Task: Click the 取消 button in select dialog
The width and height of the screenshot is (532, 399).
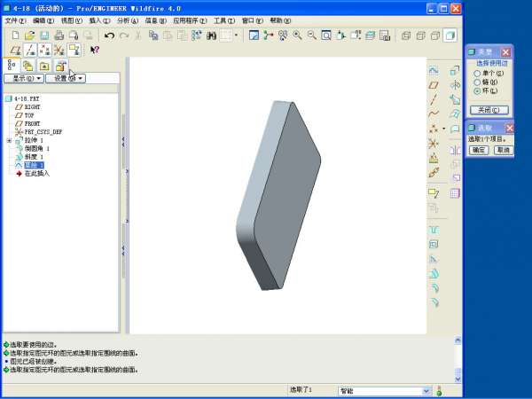Action: (504, 150)
